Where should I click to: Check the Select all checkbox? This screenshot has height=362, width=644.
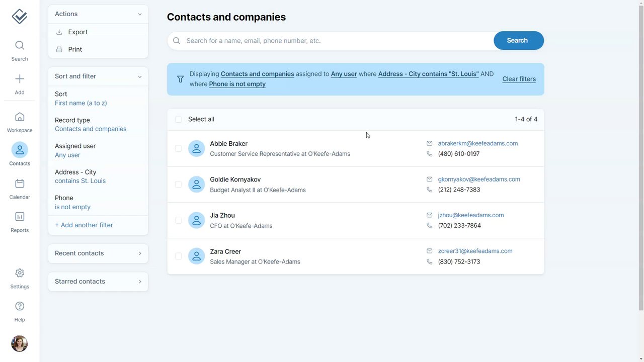click(x=179, y=119)
